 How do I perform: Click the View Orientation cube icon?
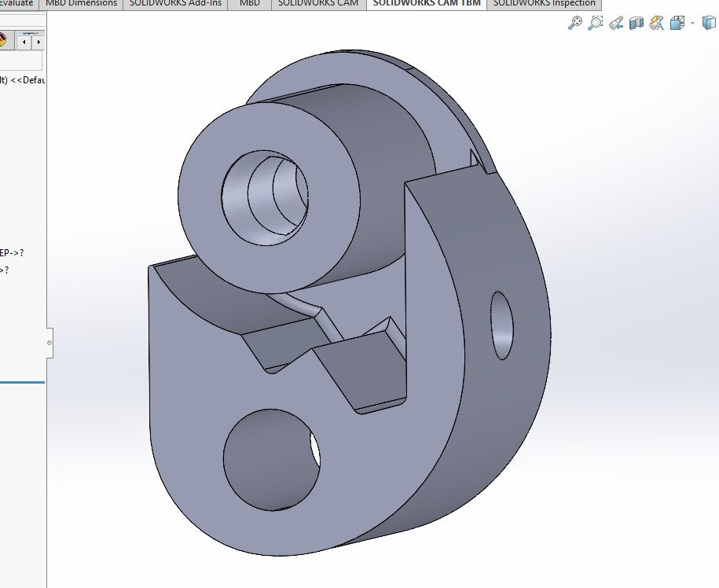point(677,23)
